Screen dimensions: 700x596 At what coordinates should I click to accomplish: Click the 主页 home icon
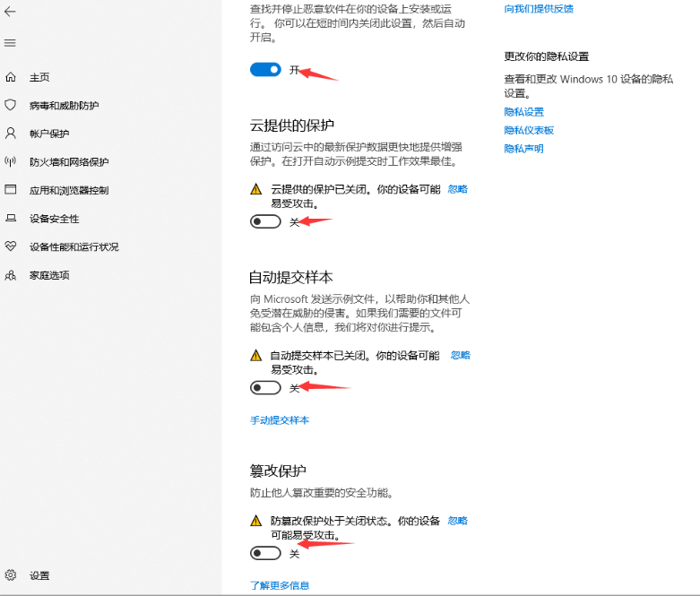(x=11, y=77)
